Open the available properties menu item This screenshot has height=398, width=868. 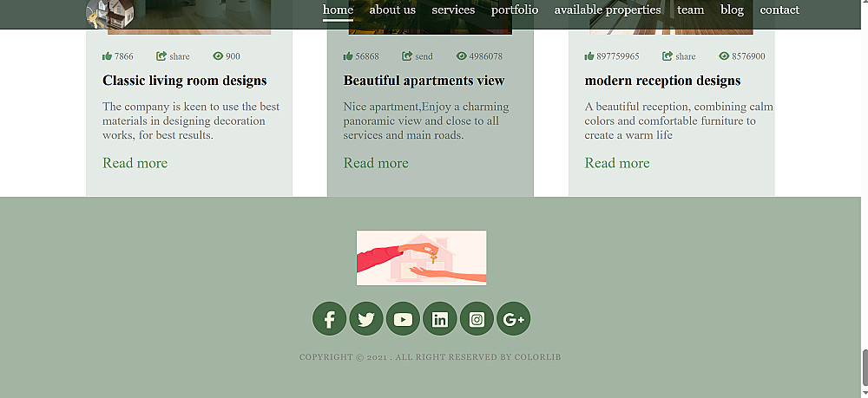tap(608, 10)
